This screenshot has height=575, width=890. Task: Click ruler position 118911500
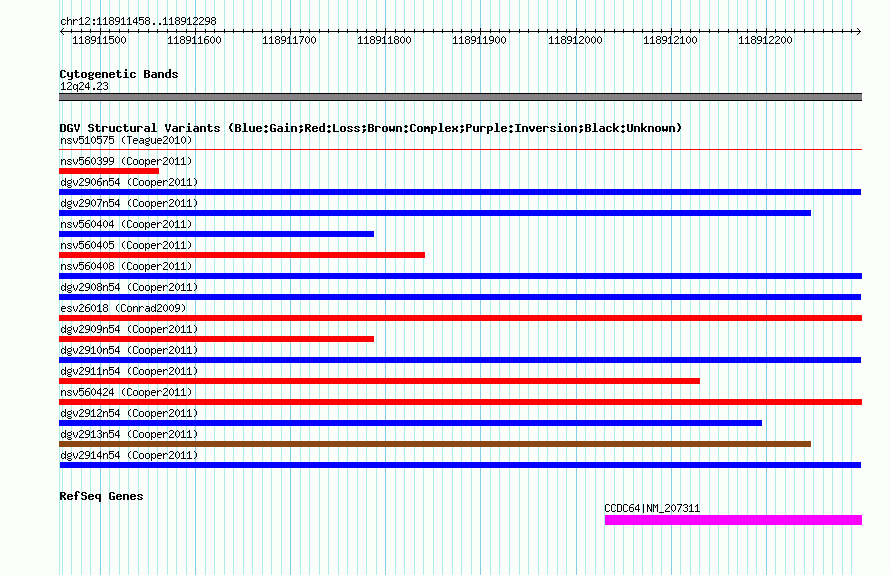click(x=99, y=40)
